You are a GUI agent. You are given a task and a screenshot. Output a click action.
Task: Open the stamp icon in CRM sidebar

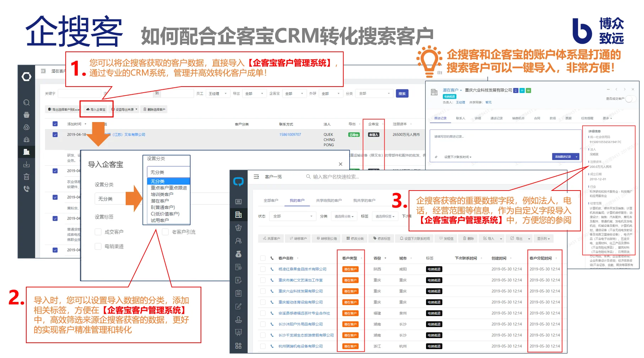(239, 319)
